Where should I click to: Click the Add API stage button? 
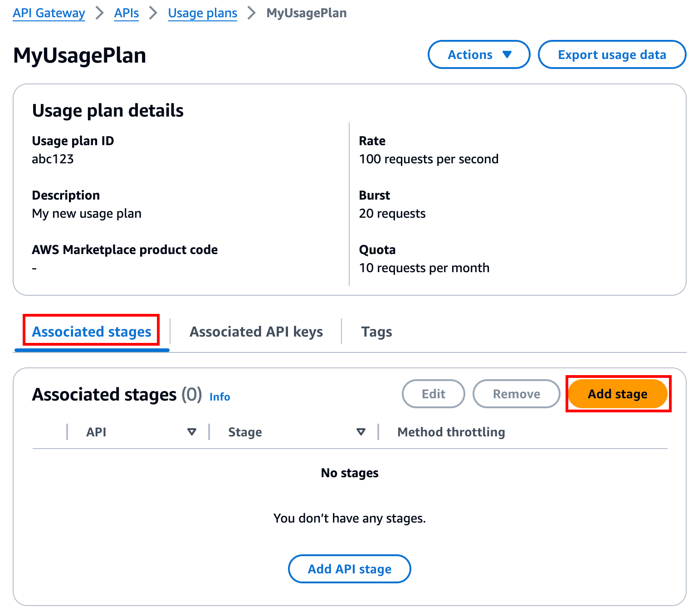(x=349, y=569)
